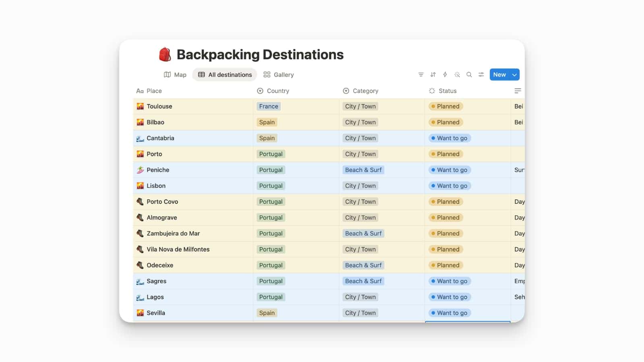
Task: Switch to the Map view tab
Action: click(175, 75)
